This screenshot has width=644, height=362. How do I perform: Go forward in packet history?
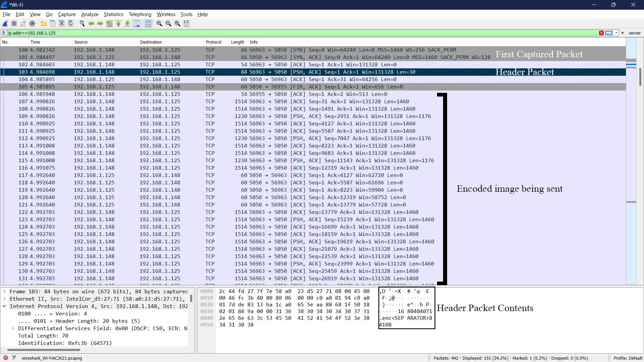tap(100, 23)
